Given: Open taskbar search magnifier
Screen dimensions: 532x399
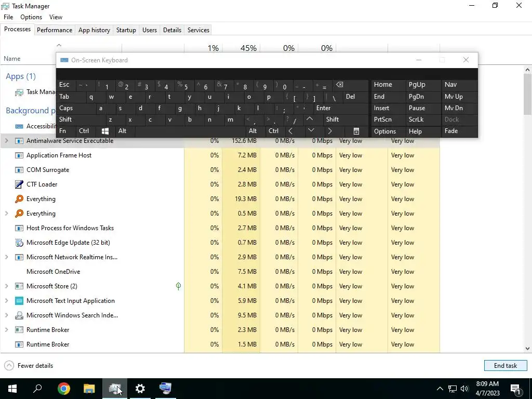Looking at the screenshot, I should tap(37, 389).
